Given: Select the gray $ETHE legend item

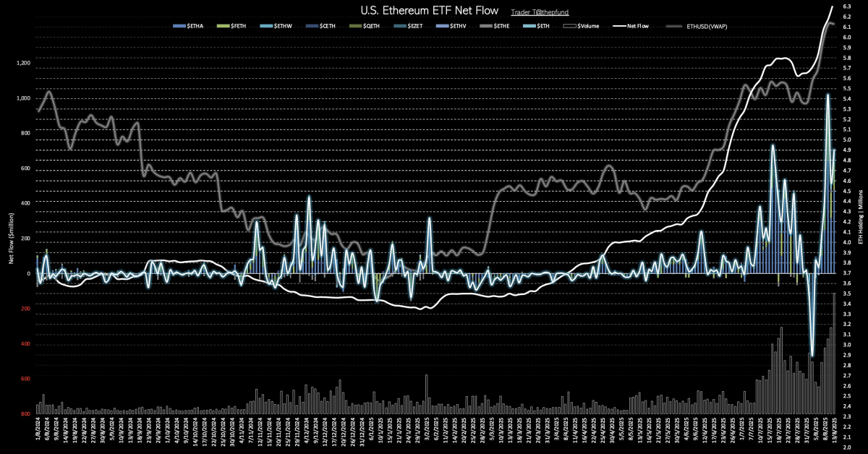Looking at the screenshot, I should coord(495,26).
